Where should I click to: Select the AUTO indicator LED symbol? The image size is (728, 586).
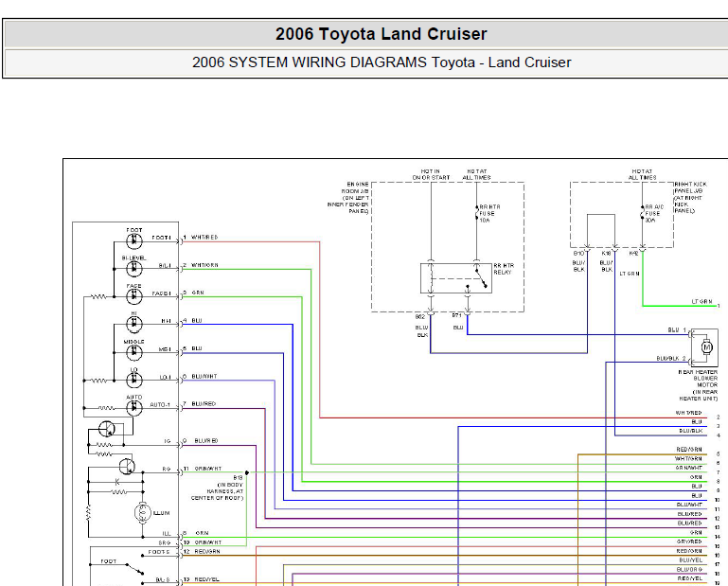tap(134, 408)
